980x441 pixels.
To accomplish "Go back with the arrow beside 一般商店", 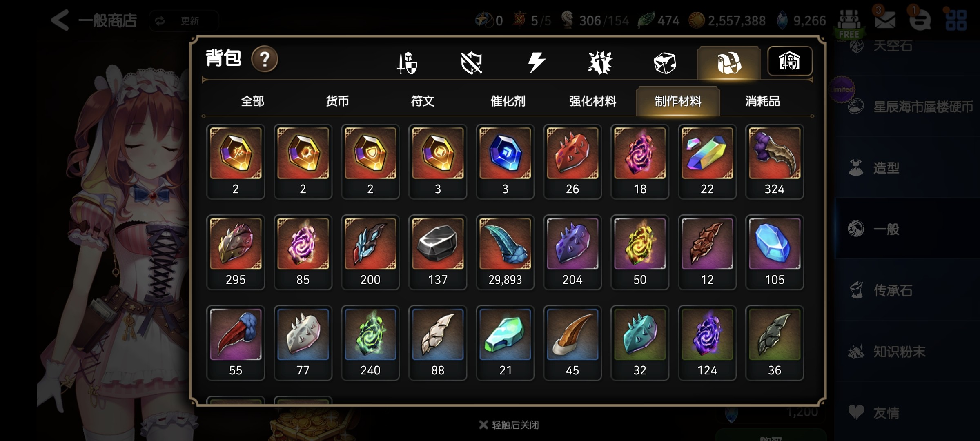I will click(x=60, y=20).
